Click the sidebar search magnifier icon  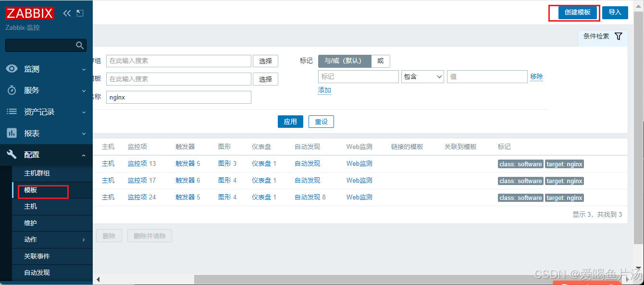(80, 45)
